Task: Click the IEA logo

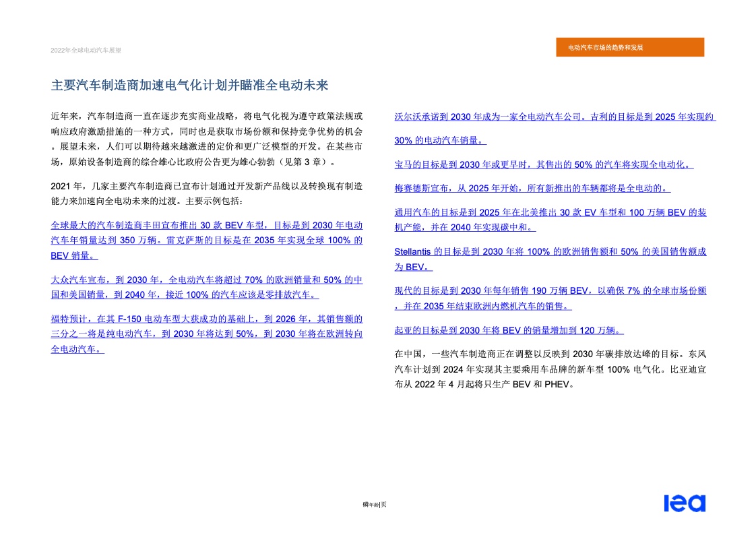Action: pyautogui.click(x=685, y=503)
